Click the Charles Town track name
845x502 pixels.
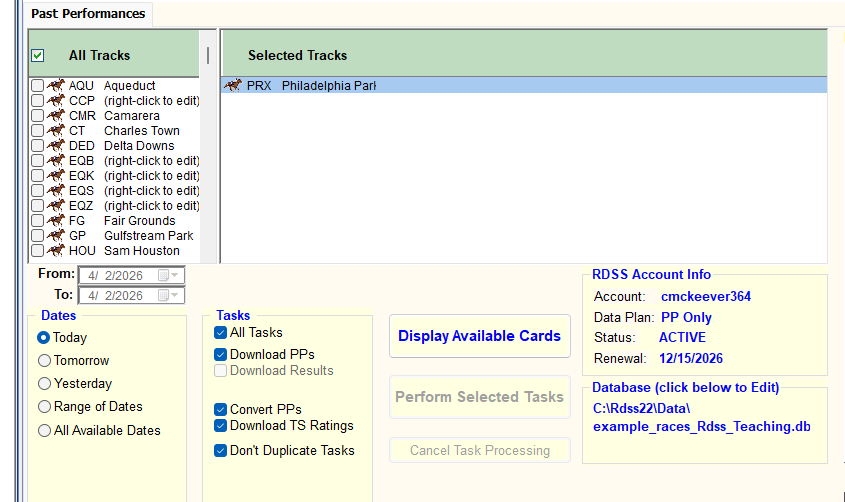[x=142, y=131]
